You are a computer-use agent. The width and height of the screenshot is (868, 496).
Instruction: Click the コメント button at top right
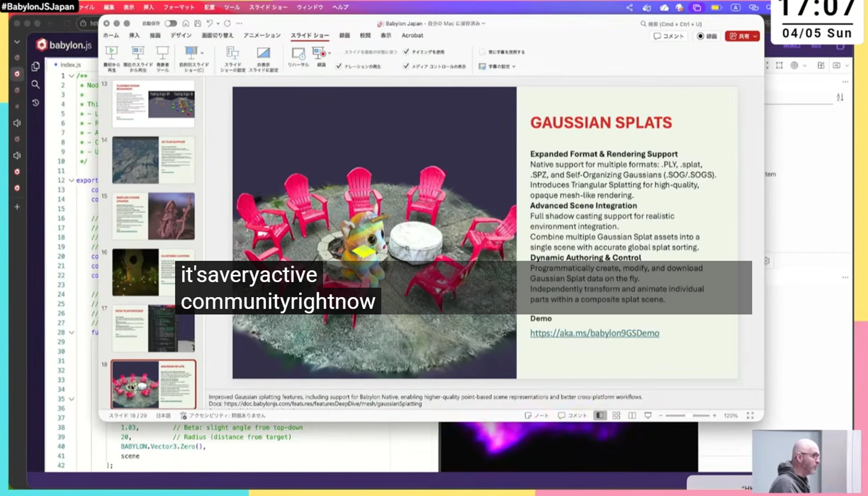click(669, 36)
